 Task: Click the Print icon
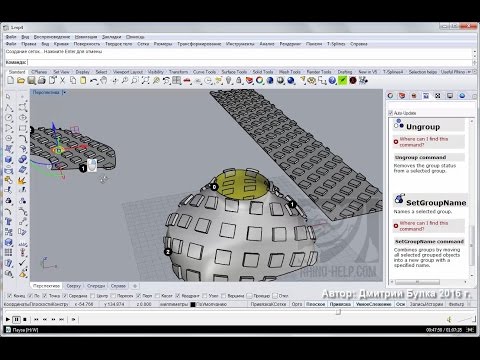(42, 80)
